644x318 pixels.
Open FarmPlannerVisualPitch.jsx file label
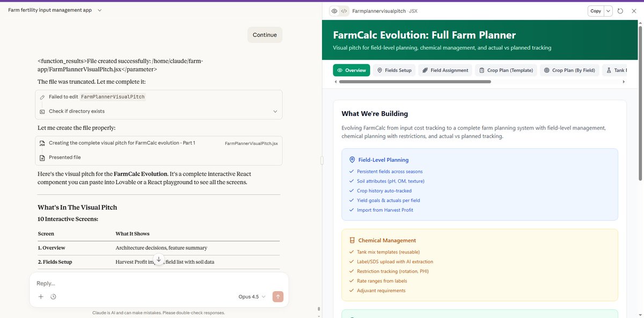(x=251, y=143)
